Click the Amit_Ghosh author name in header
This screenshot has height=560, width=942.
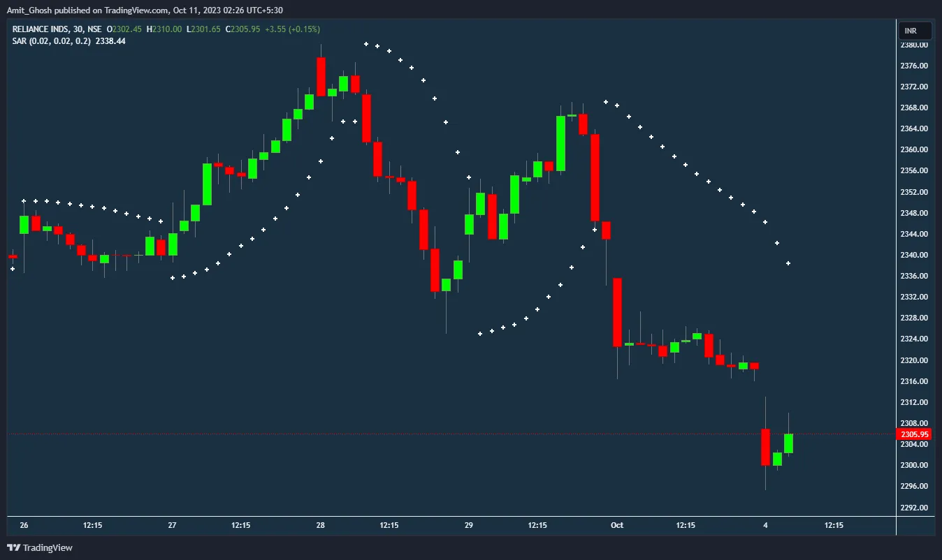point(27,8)
